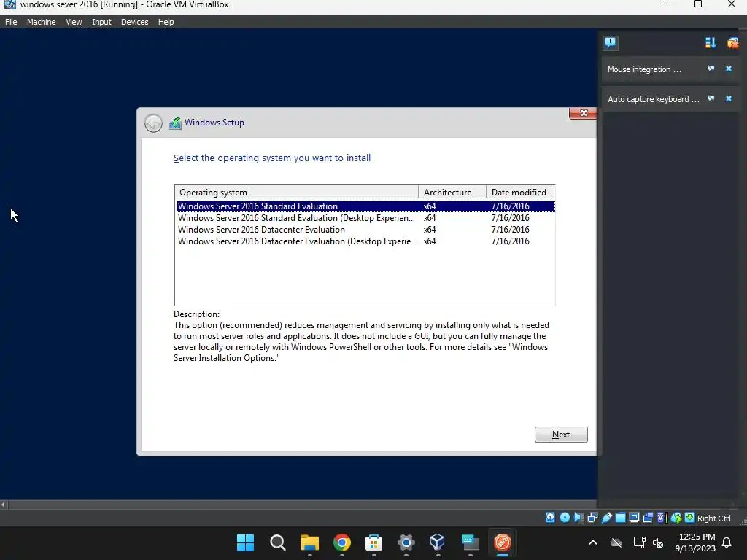Open File Explorer from taskbar
Image resolution: width=747 pixels, height=560 pixels.
point(309,542)
